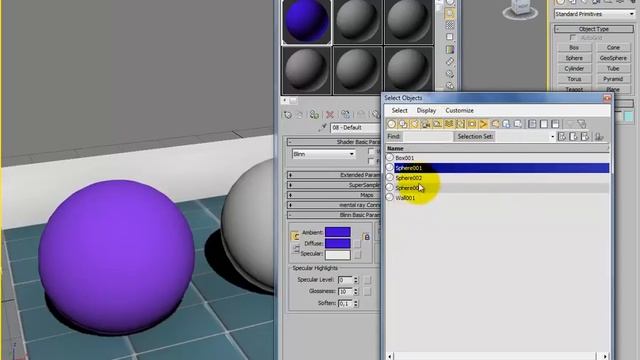Toggle the Sphere002 row circle icon
Screen dimensions: 640x360
(390, 178)
